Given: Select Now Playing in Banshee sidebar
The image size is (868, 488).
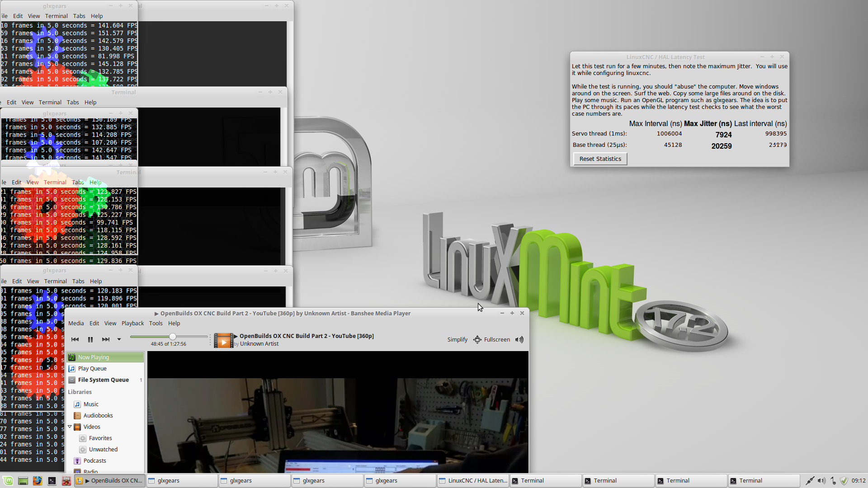Looking at the screenshot, I should click(x=105, y=357).
